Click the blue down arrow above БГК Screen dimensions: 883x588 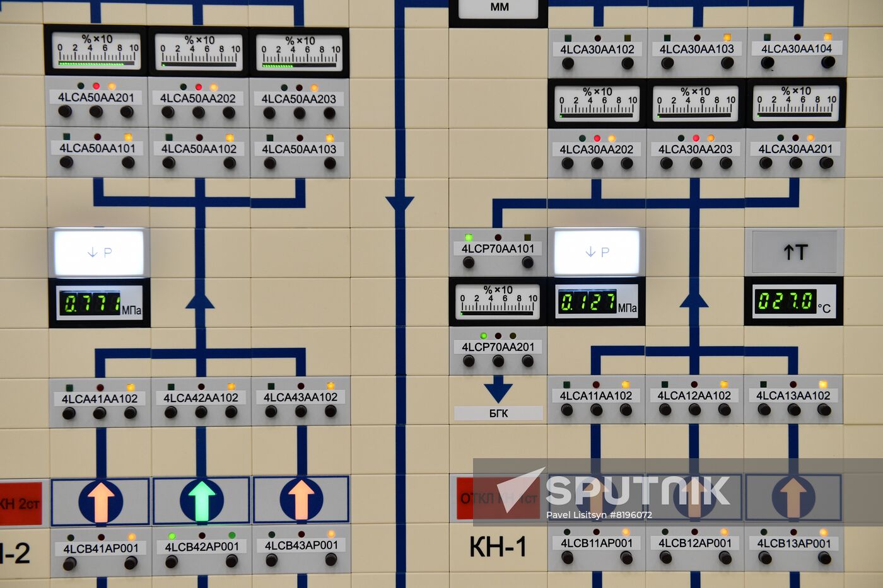tap(498, 389)
